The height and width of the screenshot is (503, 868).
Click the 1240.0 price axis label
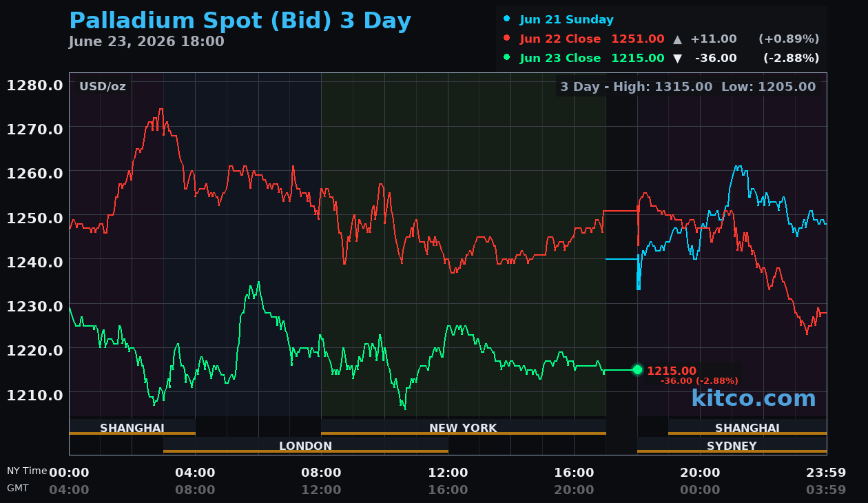click(x=35, y=262)
